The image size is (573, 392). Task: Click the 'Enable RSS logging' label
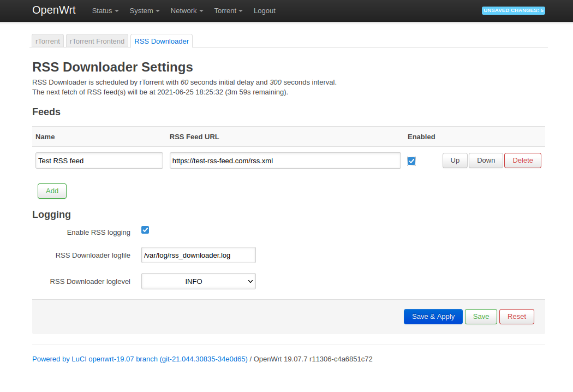pyautogui.click(x=99, y=233)
